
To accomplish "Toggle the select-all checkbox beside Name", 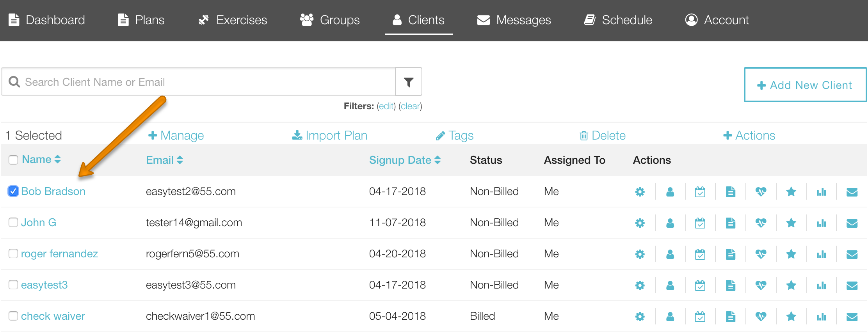I will click(13, 160).
